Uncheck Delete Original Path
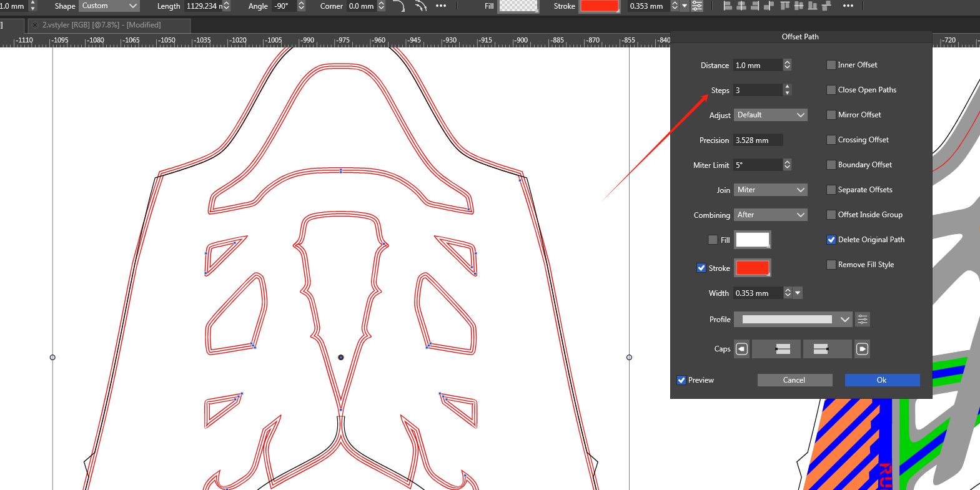 [831, 240]
